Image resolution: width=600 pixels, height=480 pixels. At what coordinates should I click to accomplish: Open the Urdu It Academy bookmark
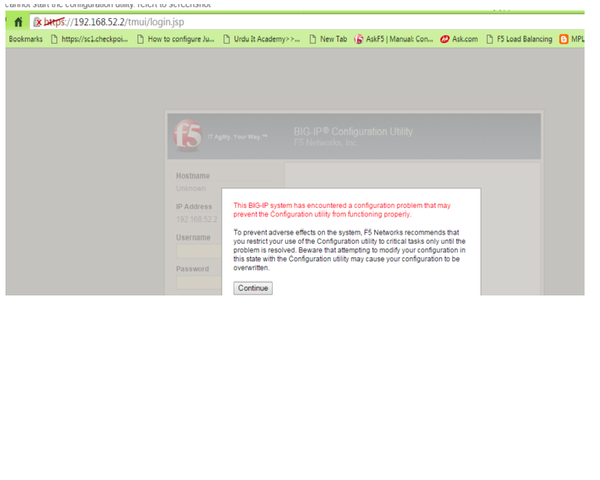(x=262, y=39)
